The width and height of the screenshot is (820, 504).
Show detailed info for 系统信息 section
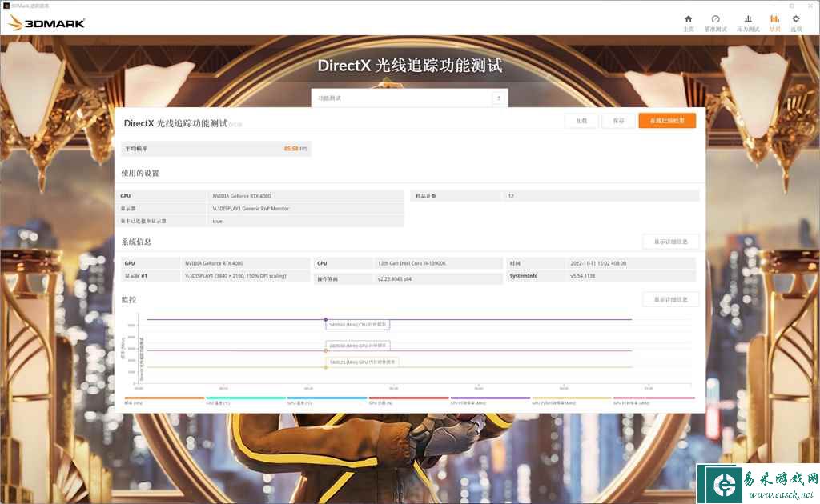(x=670, y=242)
